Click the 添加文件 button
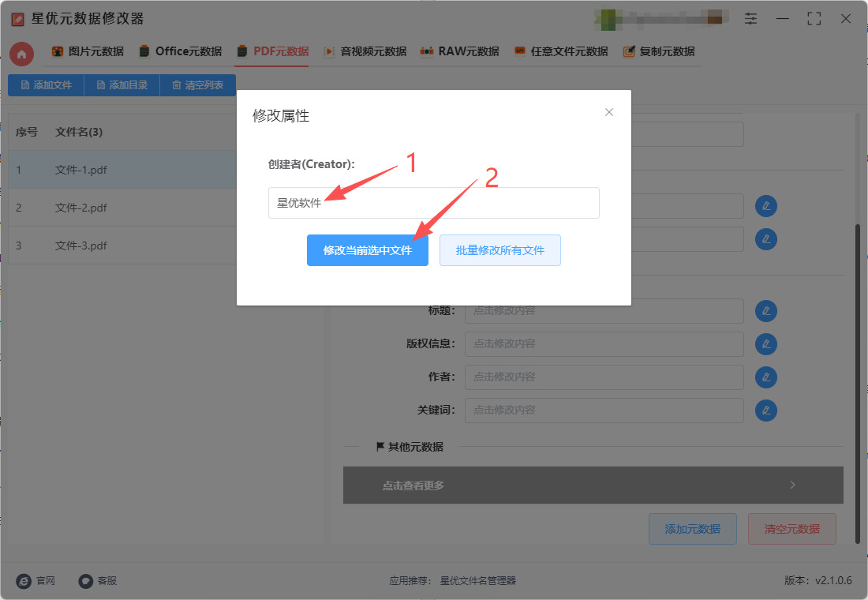This screenshot has height=600, width=868. pyautogui.click(x=46, y=85)
